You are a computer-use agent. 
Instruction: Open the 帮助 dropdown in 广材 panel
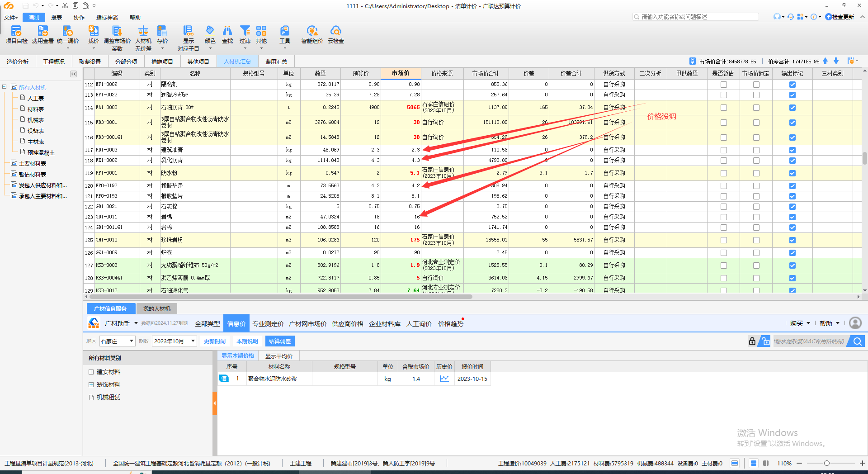[830, 323]
